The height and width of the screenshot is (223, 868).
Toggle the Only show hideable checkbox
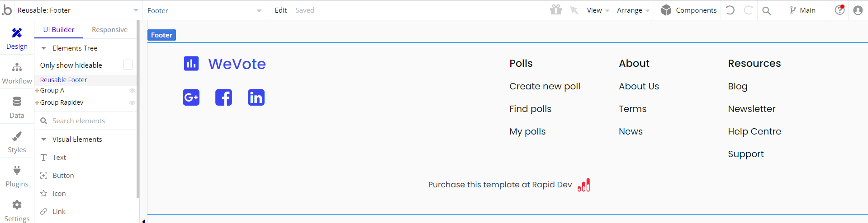tap(128, 65)
